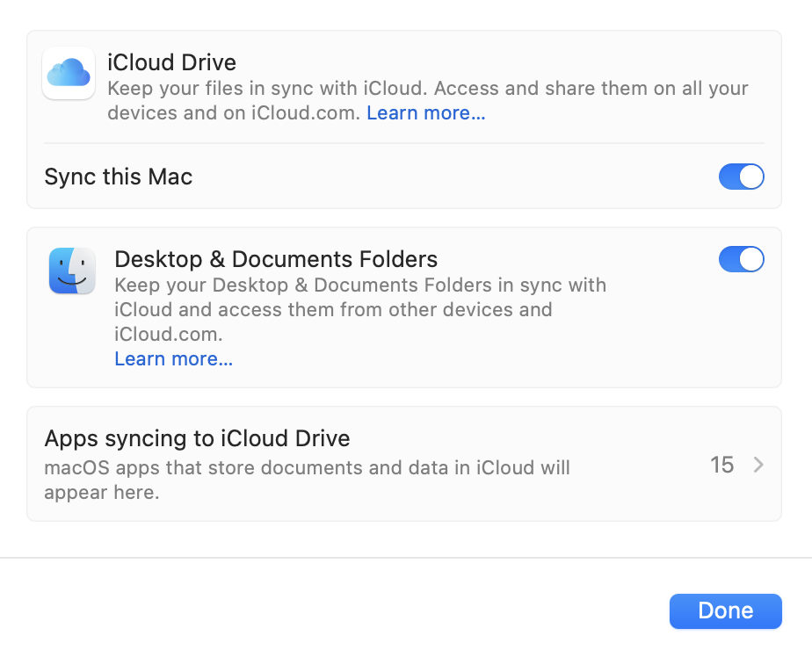Open Learn more link under iCloud Drive
Viewport: 812px width, 650px height.
point(425,113)
